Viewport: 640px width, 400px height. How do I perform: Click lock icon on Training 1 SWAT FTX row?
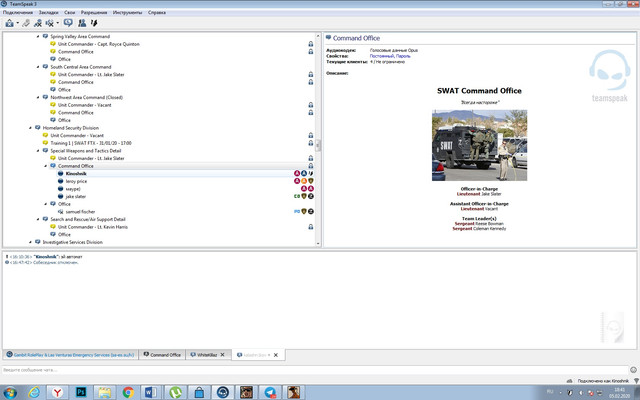pos(311,143)
